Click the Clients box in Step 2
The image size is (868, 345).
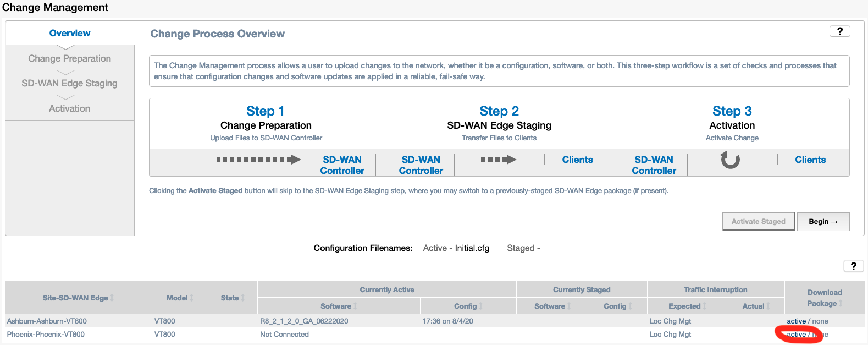click(x=577, y=160)
